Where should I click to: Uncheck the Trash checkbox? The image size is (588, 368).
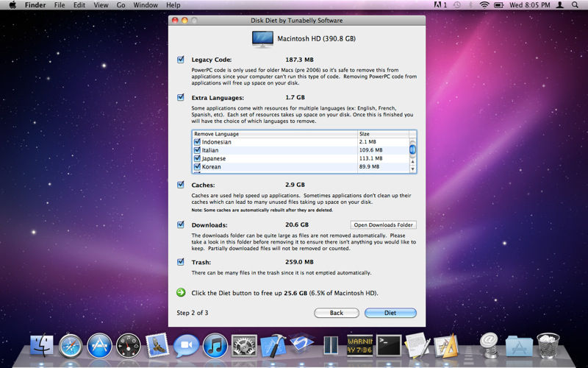click(x=181, y=262)
